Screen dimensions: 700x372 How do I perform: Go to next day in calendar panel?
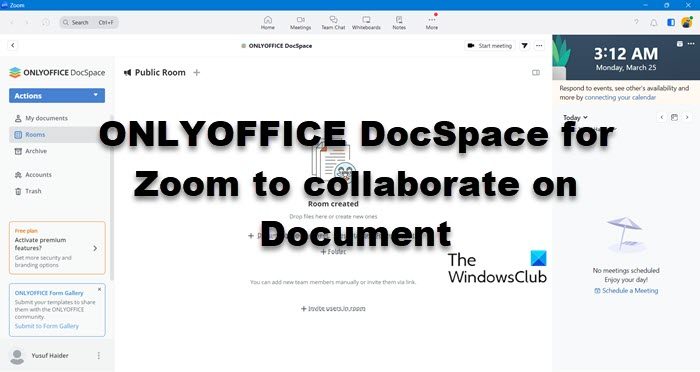click(687, 117)
